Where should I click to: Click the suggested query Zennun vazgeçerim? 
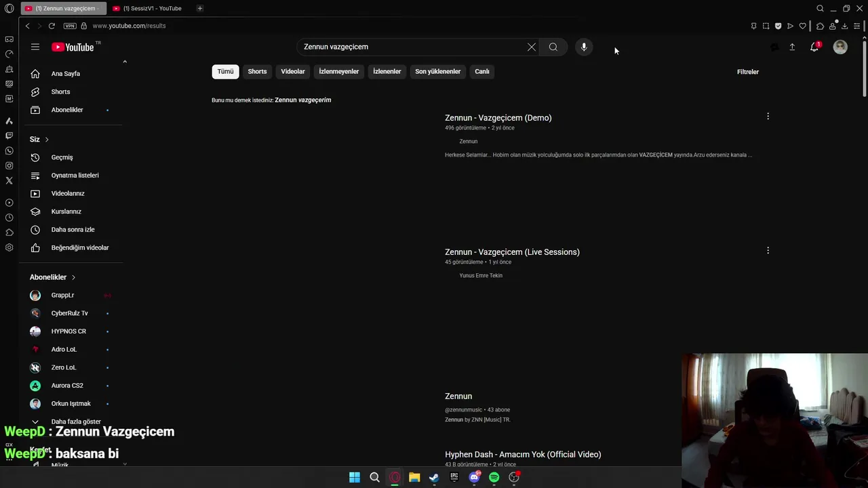click(303, 100)
